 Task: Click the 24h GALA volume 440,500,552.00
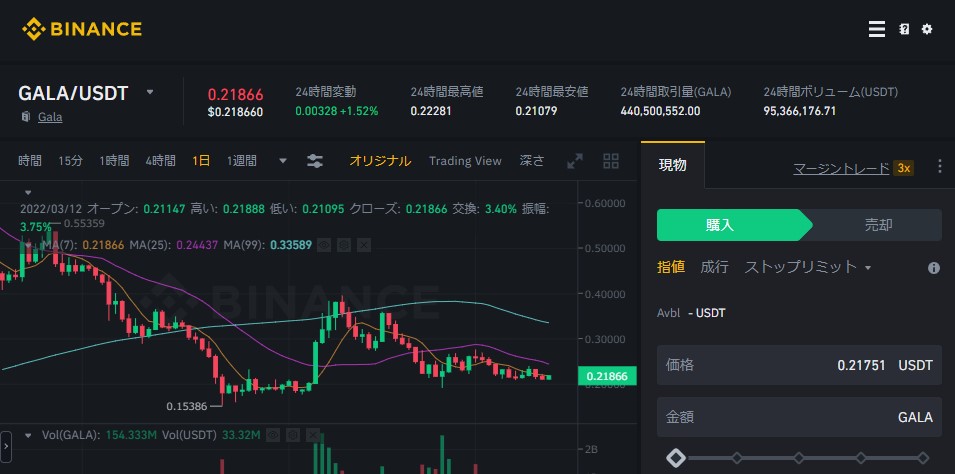(660, 111)
